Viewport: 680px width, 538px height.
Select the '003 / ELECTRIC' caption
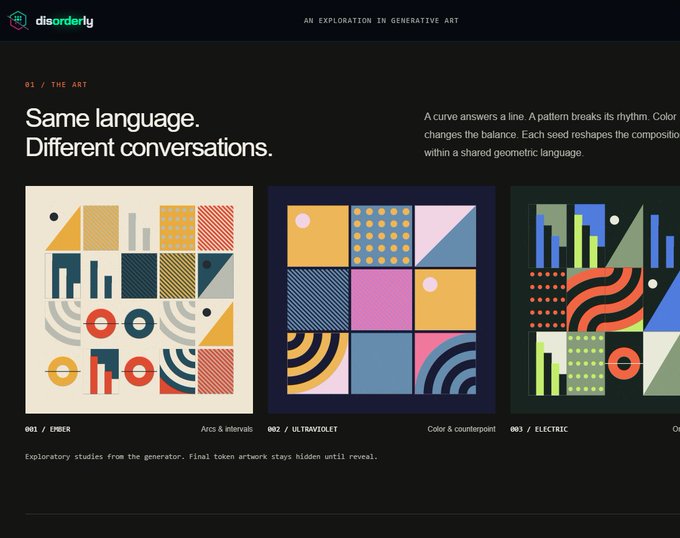coord(539,429)
